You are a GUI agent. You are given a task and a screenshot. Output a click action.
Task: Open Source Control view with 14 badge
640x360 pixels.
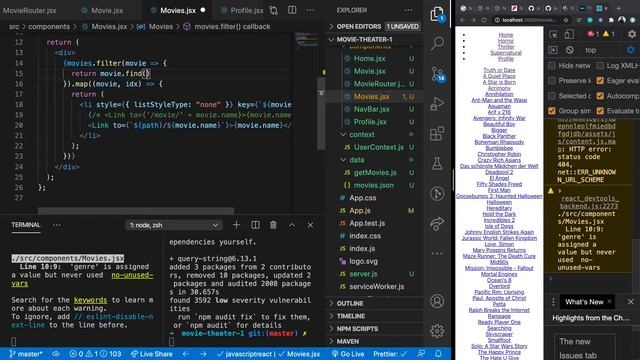[x=438, y=74]
